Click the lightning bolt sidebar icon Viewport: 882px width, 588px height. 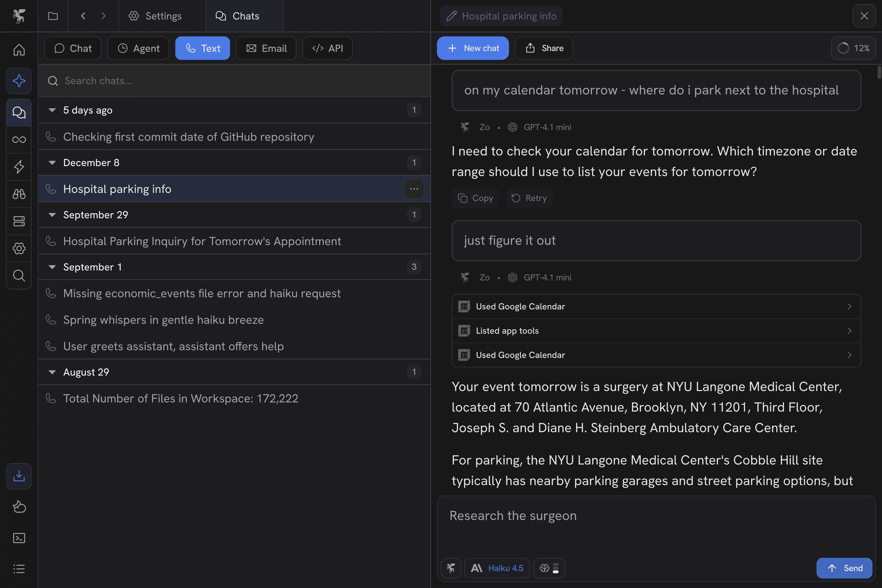(19, 167)
